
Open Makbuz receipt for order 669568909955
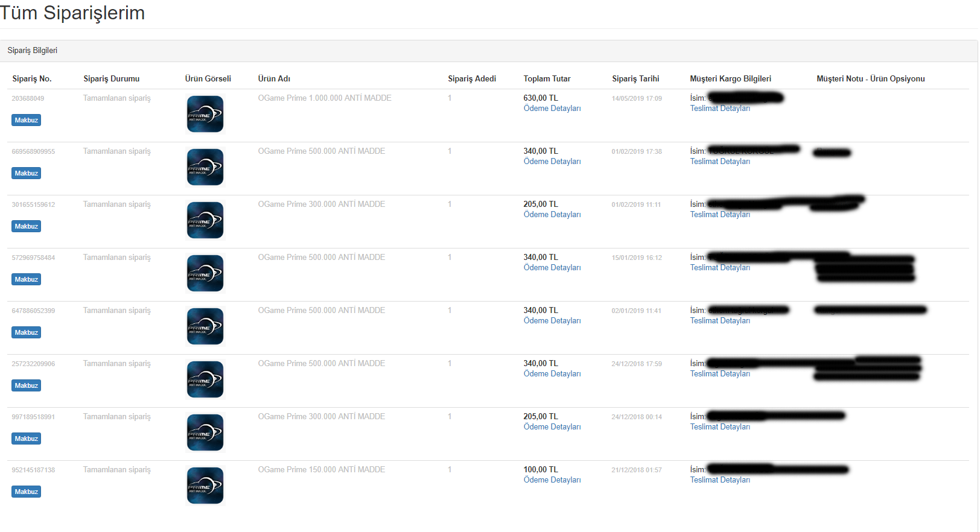26,173
